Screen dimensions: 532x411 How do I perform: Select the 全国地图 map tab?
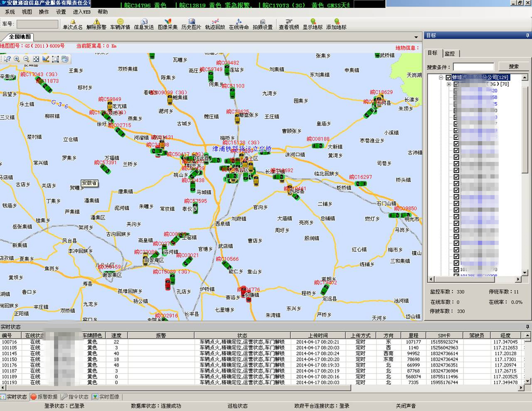pos(20,37)
